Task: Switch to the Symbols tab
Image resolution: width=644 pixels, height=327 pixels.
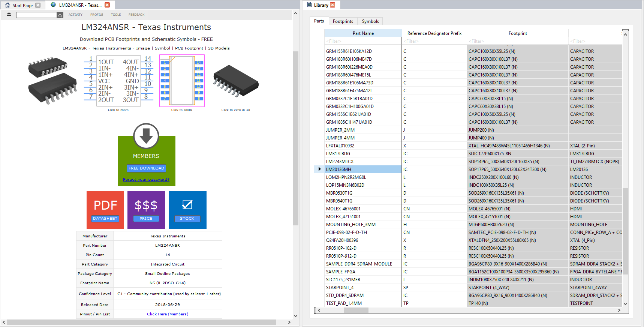Action: (370, 21)
